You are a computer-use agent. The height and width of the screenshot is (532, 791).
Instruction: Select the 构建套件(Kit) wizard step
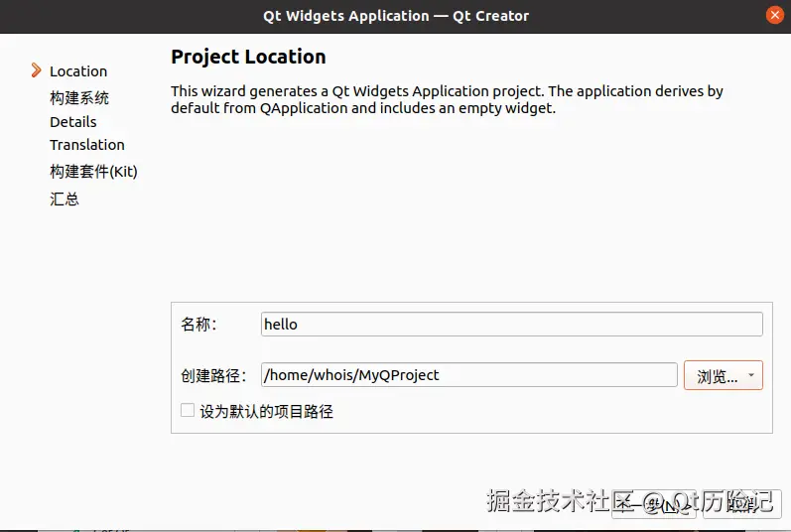[x=93, y=172]
